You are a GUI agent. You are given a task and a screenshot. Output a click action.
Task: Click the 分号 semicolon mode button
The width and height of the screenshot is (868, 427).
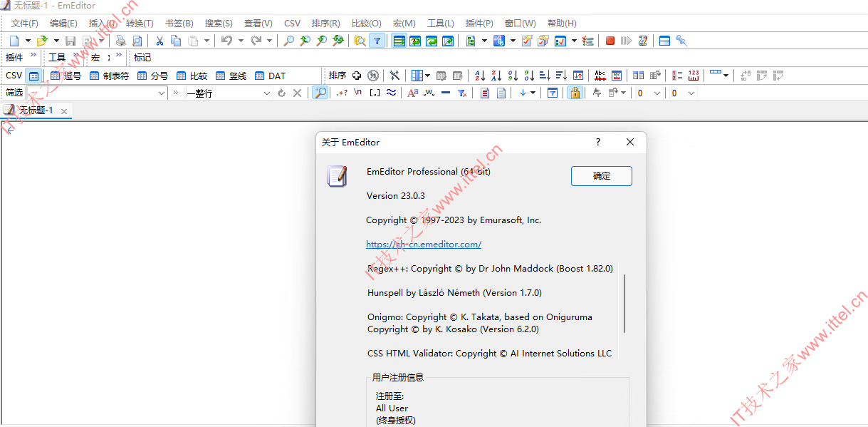tap(153, 76)
